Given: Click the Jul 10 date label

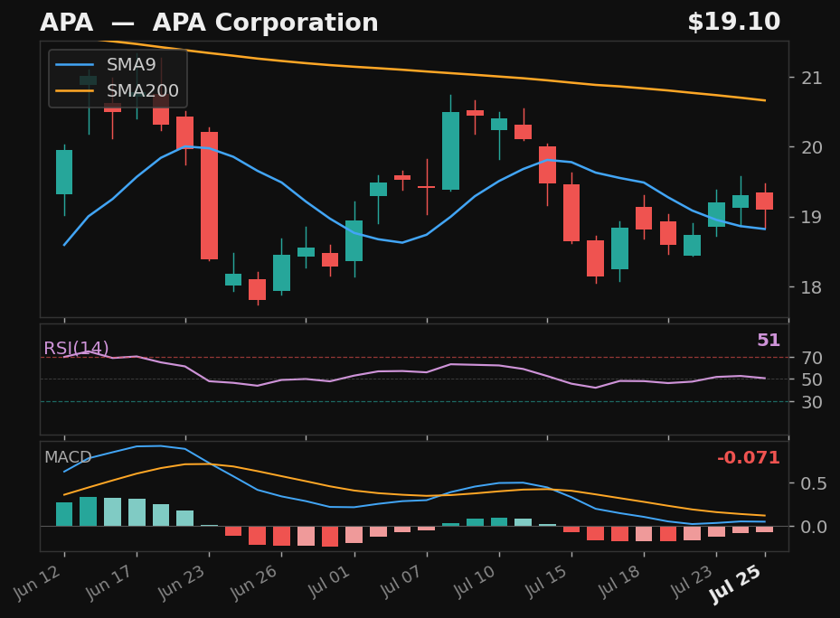Looking at the screenshot, I should [x=476, y=582].
